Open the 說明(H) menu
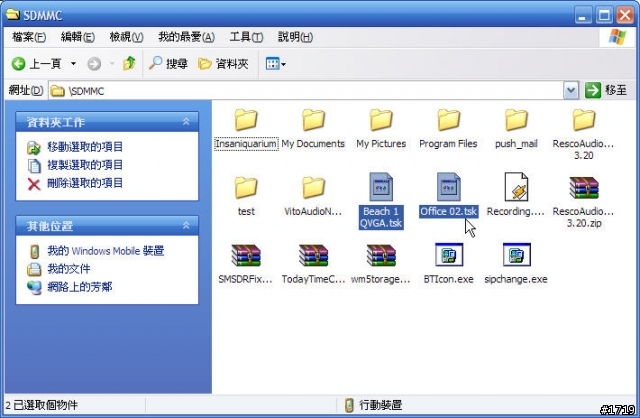The height and width of the screenshot is (418, 640). coord(295,37)
